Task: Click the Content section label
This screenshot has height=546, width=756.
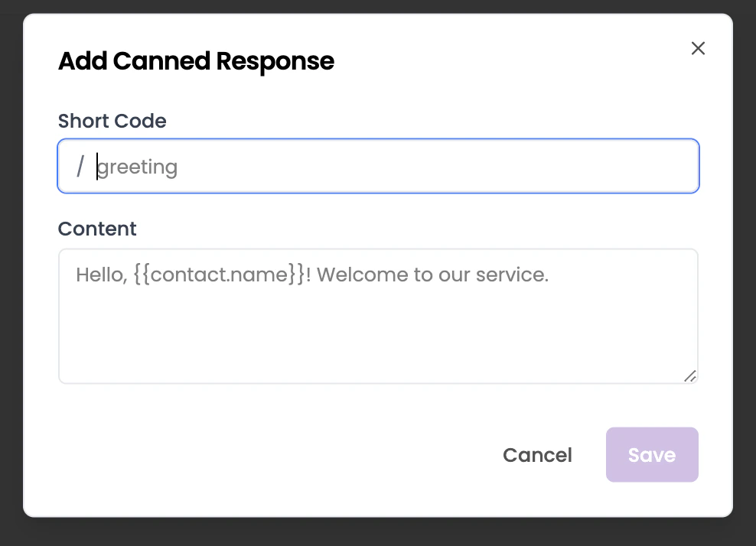Action: (97, 229)
